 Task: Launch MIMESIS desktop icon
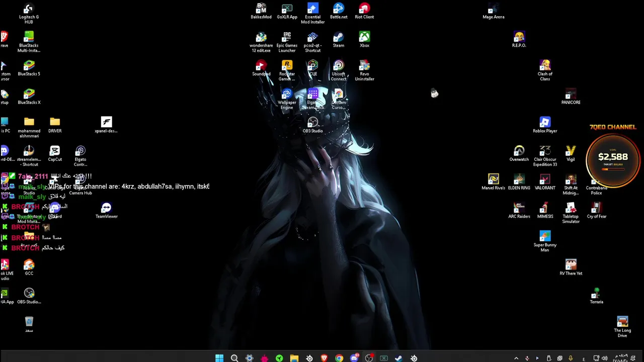(545, 211)
